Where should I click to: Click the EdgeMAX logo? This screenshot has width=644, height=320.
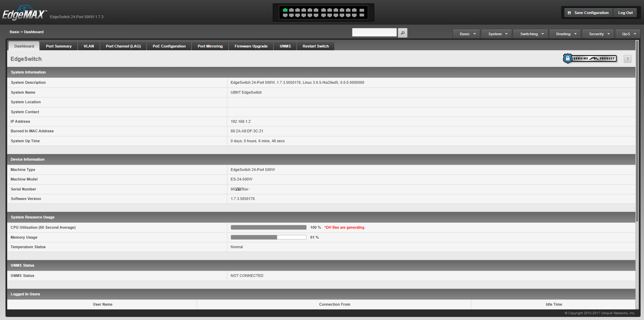point(24,15)
